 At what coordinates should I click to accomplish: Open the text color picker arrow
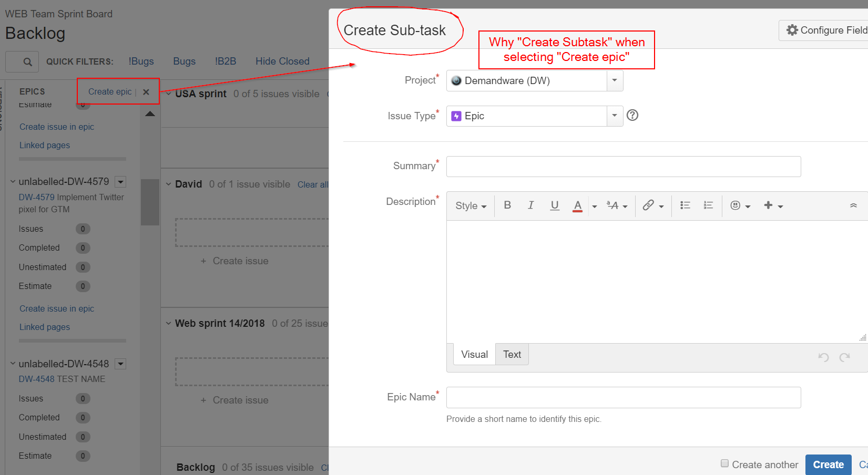point(594,206)
